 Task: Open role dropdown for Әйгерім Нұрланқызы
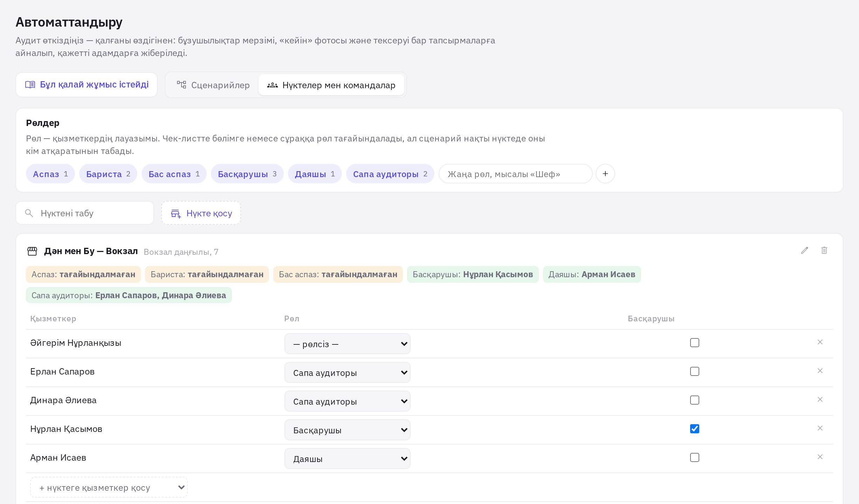[x=347, y=344]
